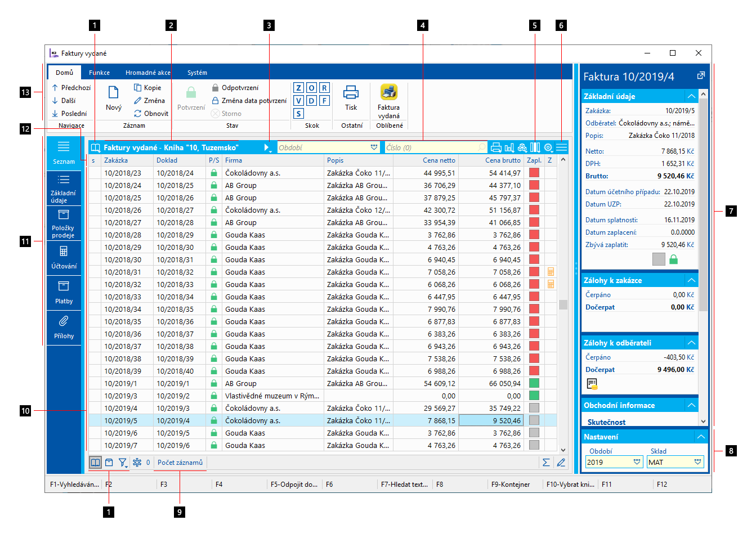Create a new record with Nový

[113, 98]
